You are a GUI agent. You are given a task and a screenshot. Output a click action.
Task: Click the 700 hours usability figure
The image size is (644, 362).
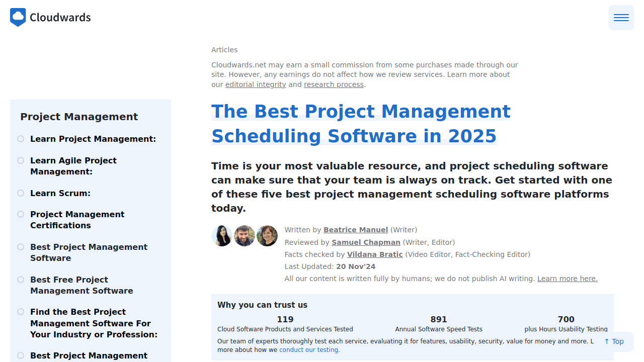click(566, 319)
